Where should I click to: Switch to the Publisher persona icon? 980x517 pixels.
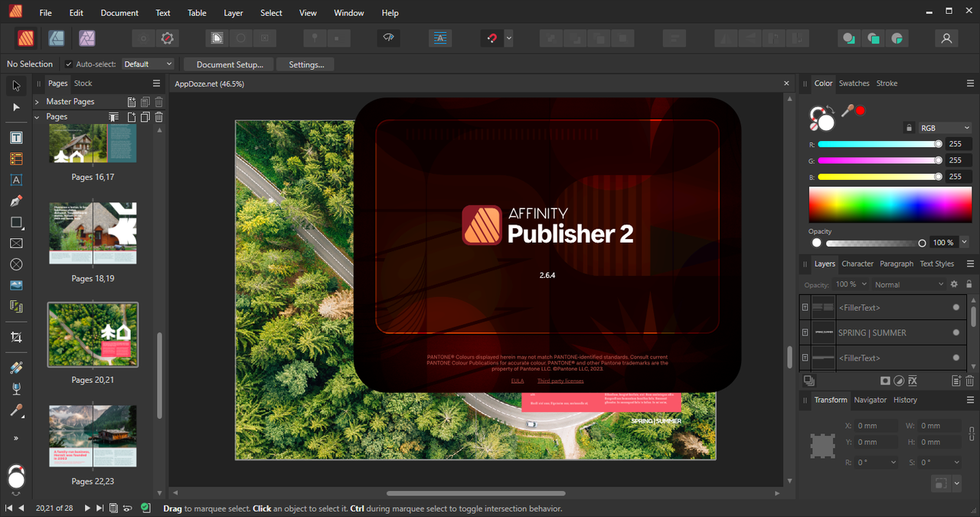26,38
